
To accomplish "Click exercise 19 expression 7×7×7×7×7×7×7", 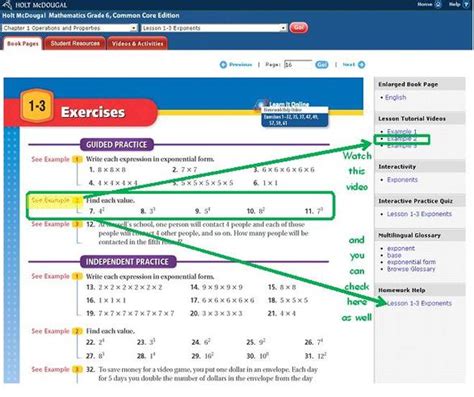I will (x=136, y=314).
